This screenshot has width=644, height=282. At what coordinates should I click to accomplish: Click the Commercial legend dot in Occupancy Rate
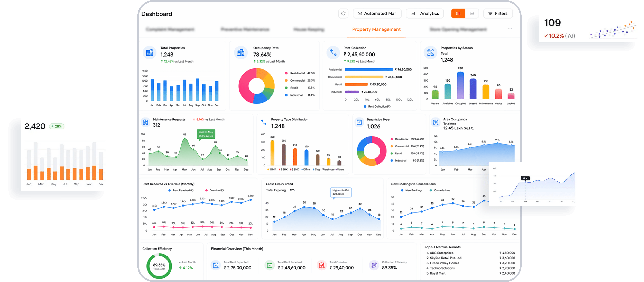pyautogui.click(x=286, y=80)
